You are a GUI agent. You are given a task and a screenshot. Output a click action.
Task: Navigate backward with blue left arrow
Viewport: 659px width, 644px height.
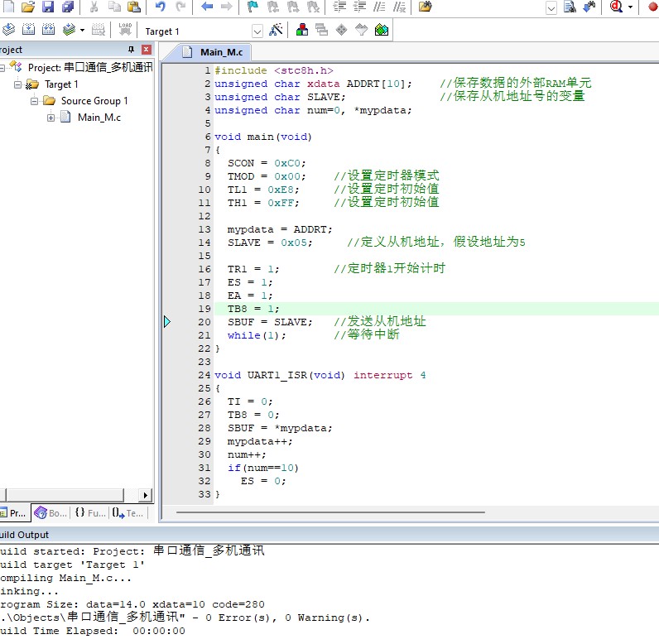coord(207,7)
